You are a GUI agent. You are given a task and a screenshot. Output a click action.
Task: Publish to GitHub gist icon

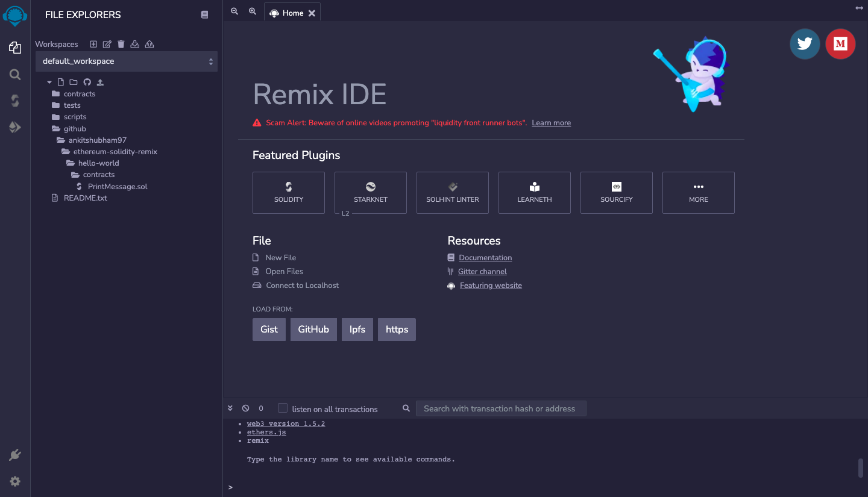click(87, 82)
